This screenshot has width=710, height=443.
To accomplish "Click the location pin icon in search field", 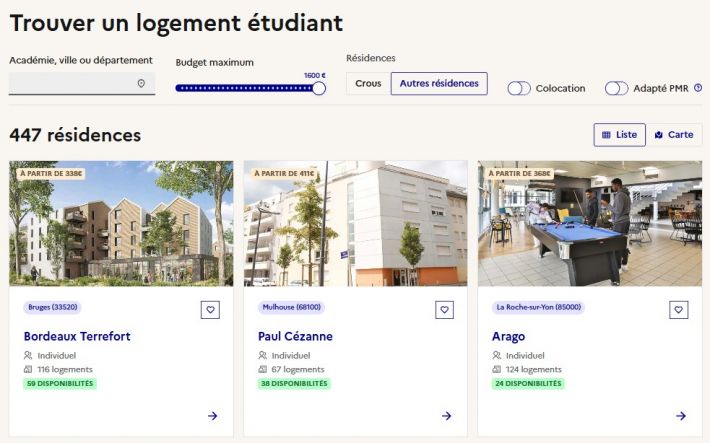I will [141, 83].
